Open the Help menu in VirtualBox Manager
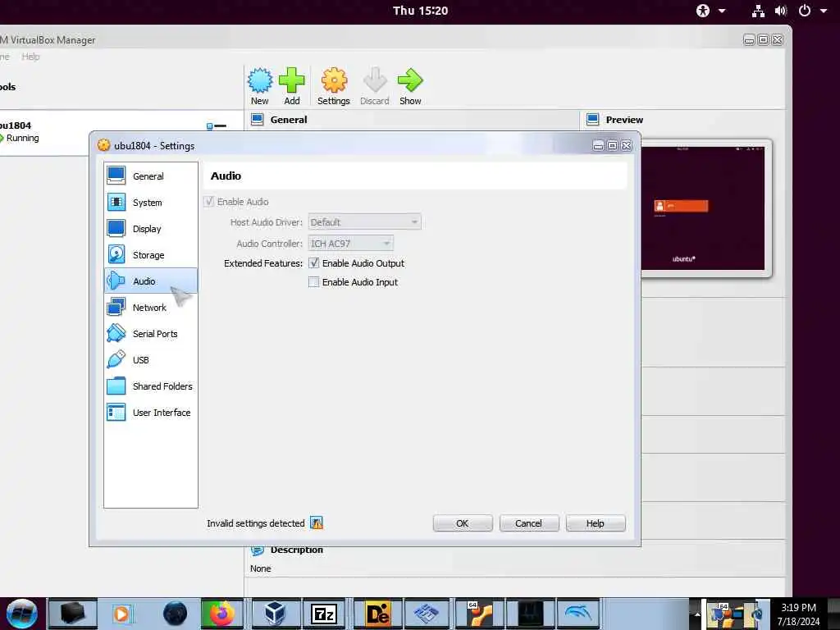 tap(30, 57)
